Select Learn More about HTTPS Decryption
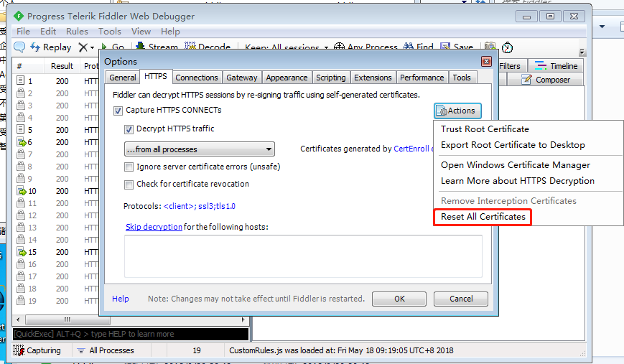 (517, 181)
